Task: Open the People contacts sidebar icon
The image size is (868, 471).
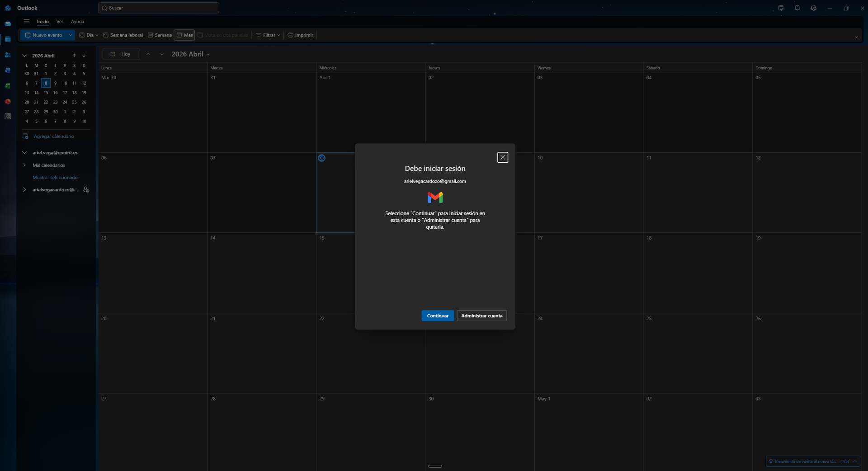Action: [8, 55]
